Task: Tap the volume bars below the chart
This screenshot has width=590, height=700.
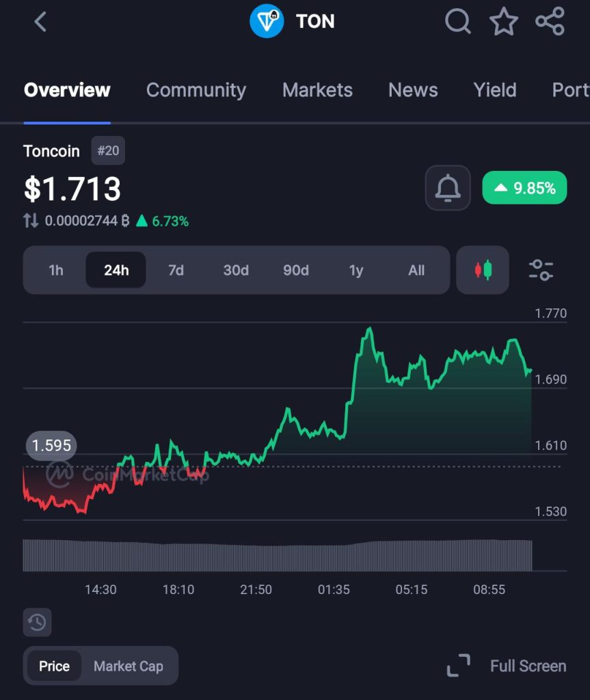Action: pyautogui.click(x=278, y=555)
